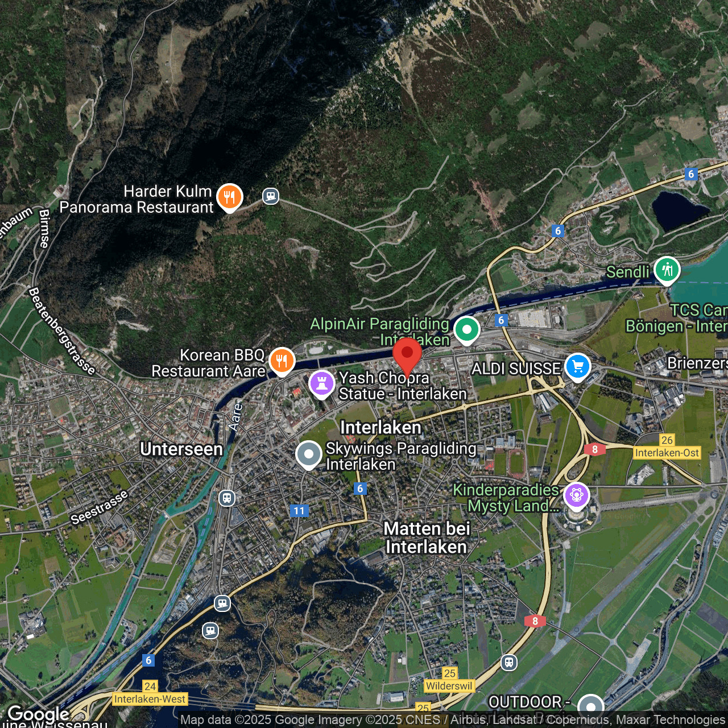The height and width of the screenshot is (728, 728).
Task: Open the Sendli hiking area marker
Action: point(667,270)
